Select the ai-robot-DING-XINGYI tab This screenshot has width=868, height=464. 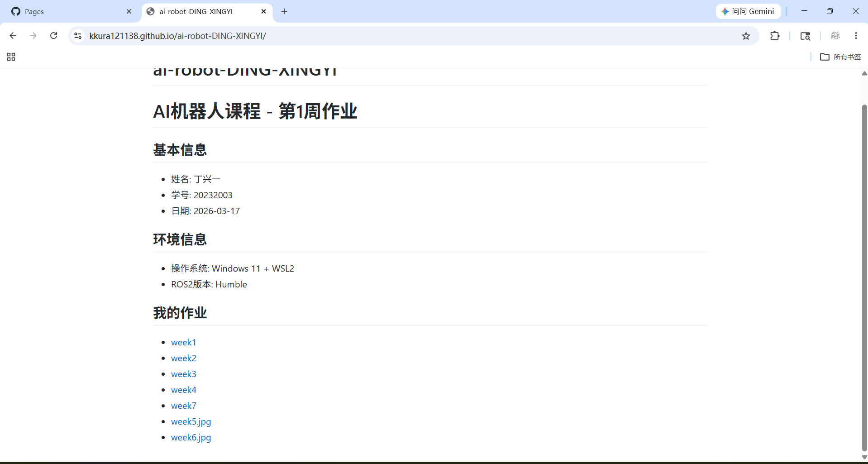[x=201, y=11]
